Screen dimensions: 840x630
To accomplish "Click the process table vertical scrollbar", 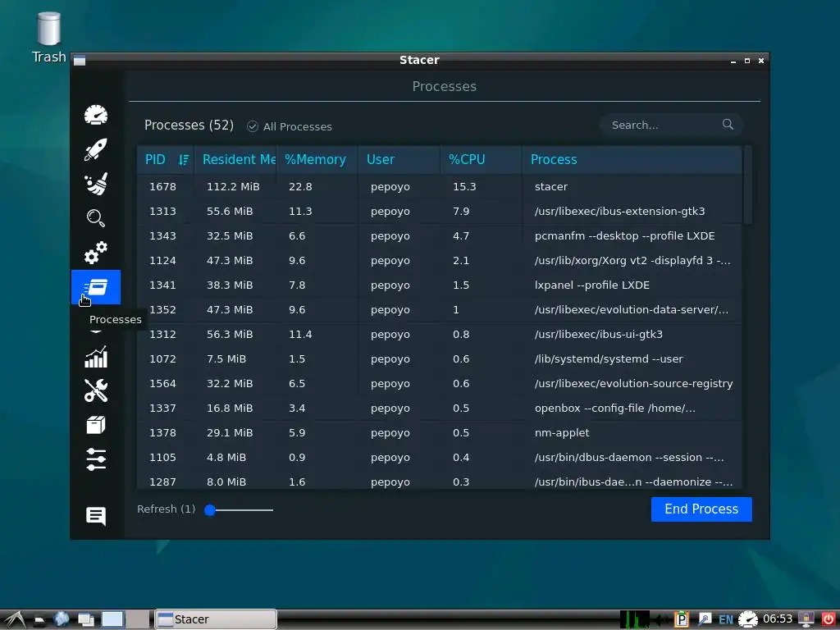I will 748,185.
